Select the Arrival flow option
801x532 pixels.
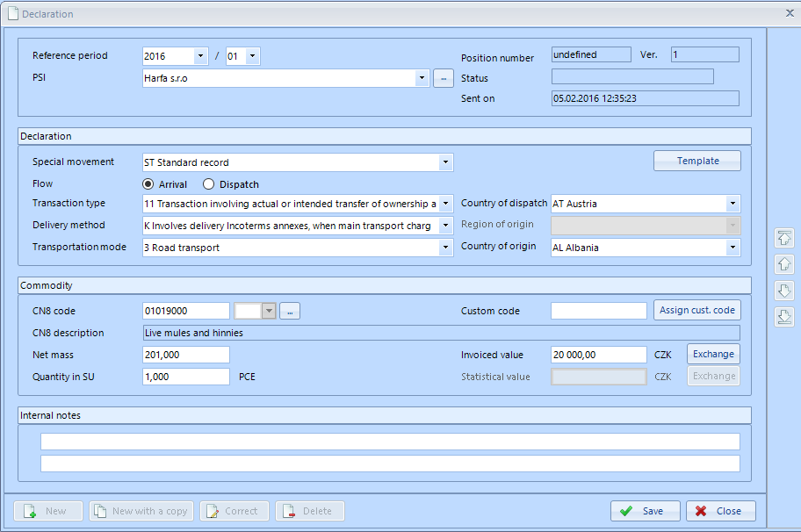(x=149, y=184)
